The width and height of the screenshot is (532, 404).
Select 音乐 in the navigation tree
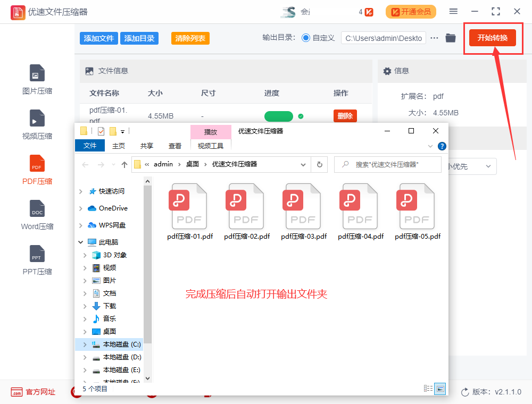[109, 318]
